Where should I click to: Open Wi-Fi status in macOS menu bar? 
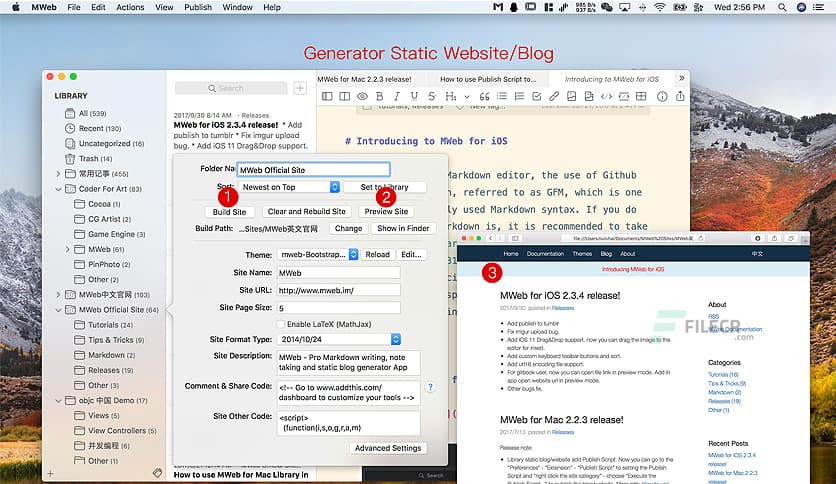pos(660,7)
